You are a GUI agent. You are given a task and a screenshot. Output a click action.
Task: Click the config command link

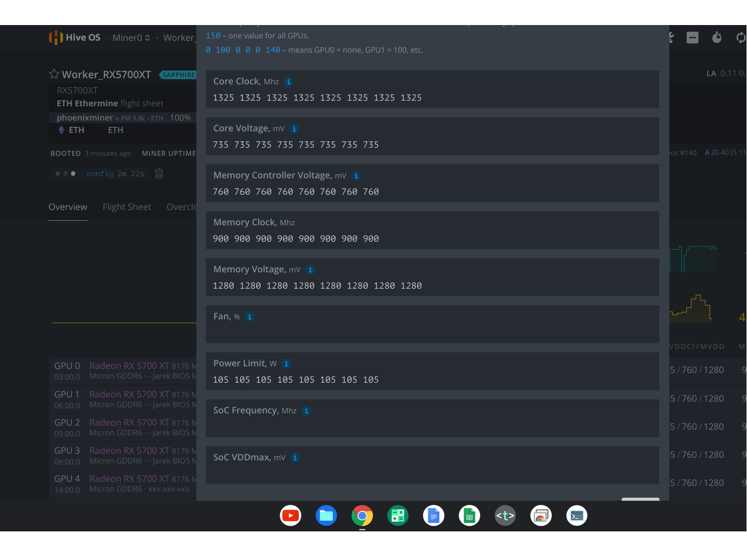pos(100,174)
